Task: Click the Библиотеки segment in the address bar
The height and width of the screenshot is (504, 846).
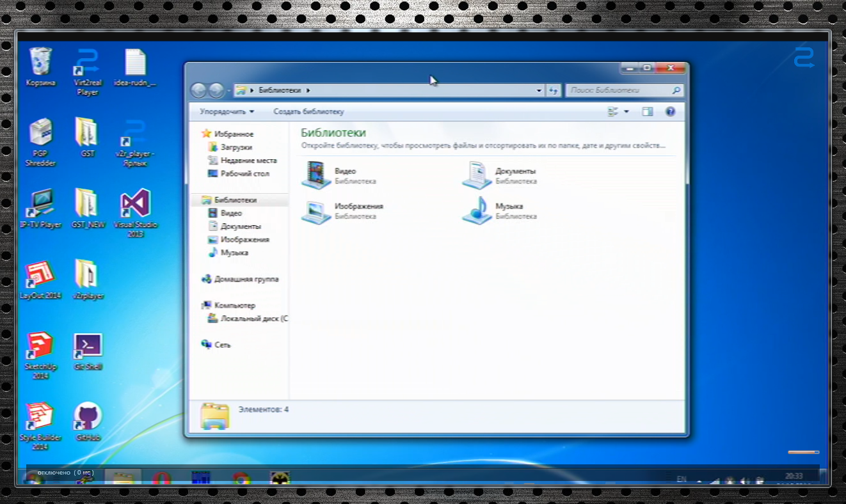Action: click(280, 91)
